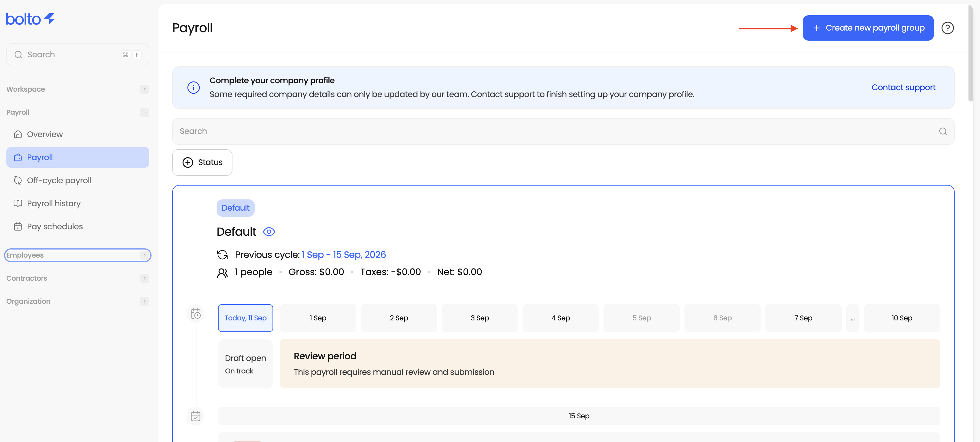Toggle the eye icon beside Default group
The image size is (980, 442).
pos(269,232)
